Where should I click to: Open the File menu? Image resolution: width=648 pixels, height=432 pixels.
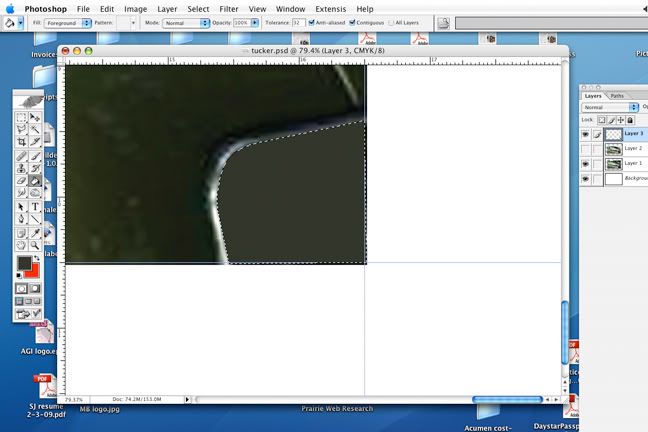click(x=83, y=9)
